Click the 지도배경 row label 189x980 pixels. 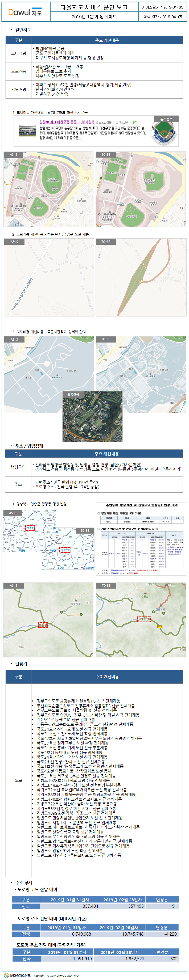(x=18, y=89)
